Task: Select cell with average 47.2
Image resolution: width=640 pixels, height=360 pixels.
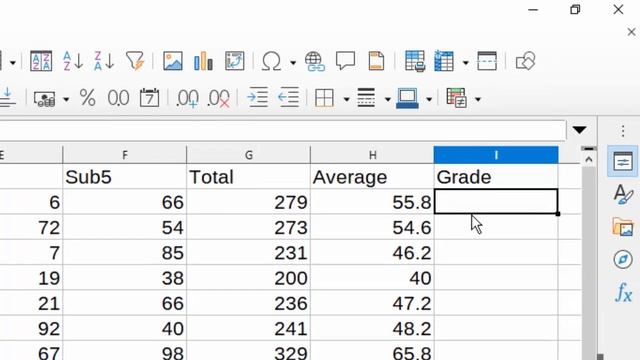Action: point(372,303)
